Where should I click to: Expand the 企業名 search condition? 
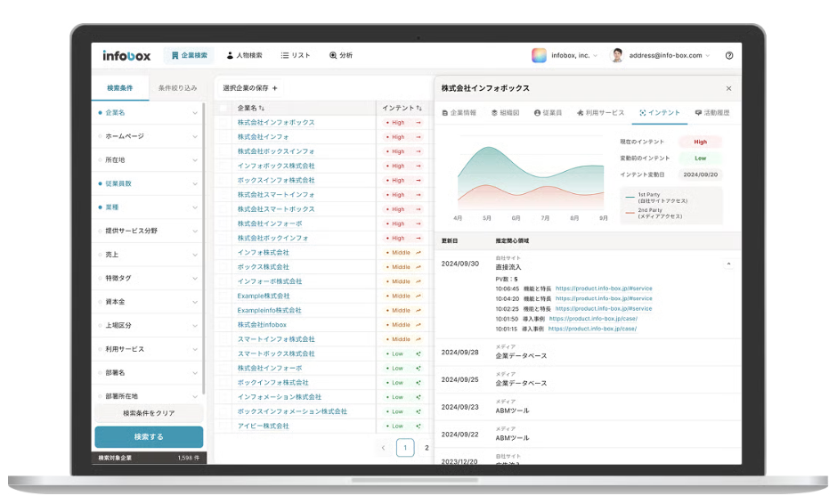click(x=148, y=113)
